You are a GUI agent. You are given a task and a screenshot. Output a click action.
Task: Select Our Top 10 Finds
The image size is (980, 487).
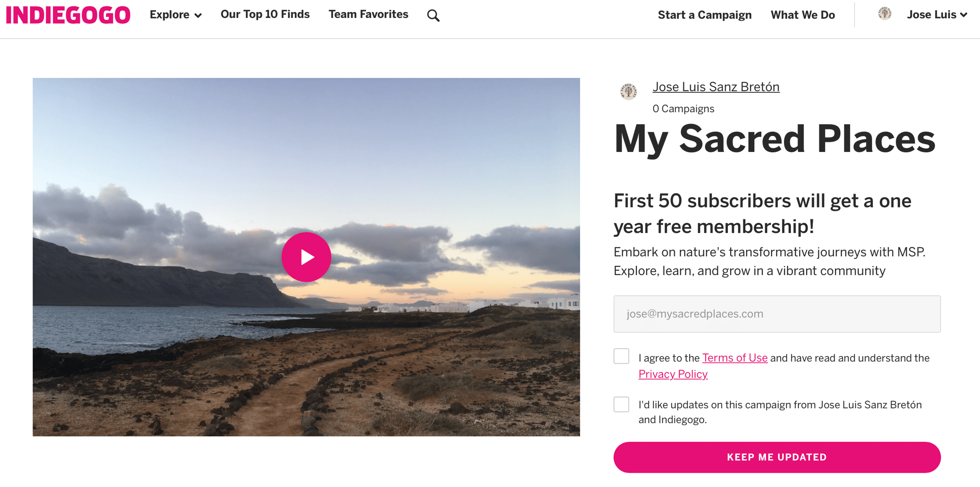coord(265,14)
